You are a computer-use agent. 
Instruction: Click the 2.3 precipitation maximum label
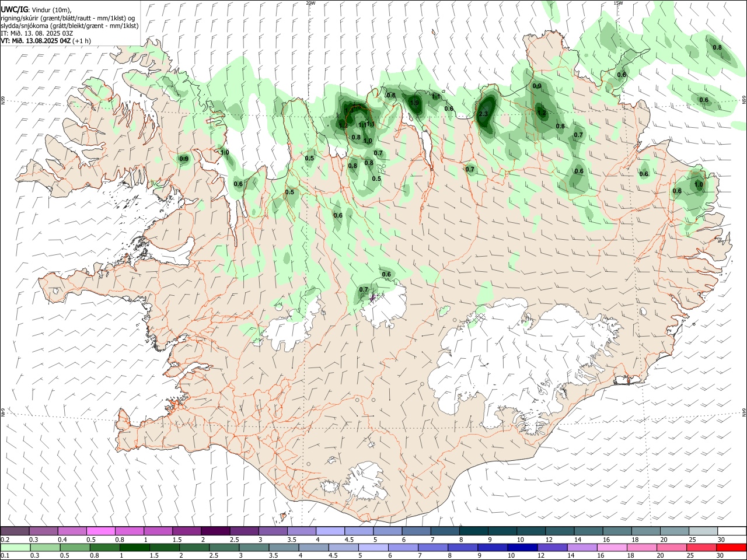click(x=483, y=114)
